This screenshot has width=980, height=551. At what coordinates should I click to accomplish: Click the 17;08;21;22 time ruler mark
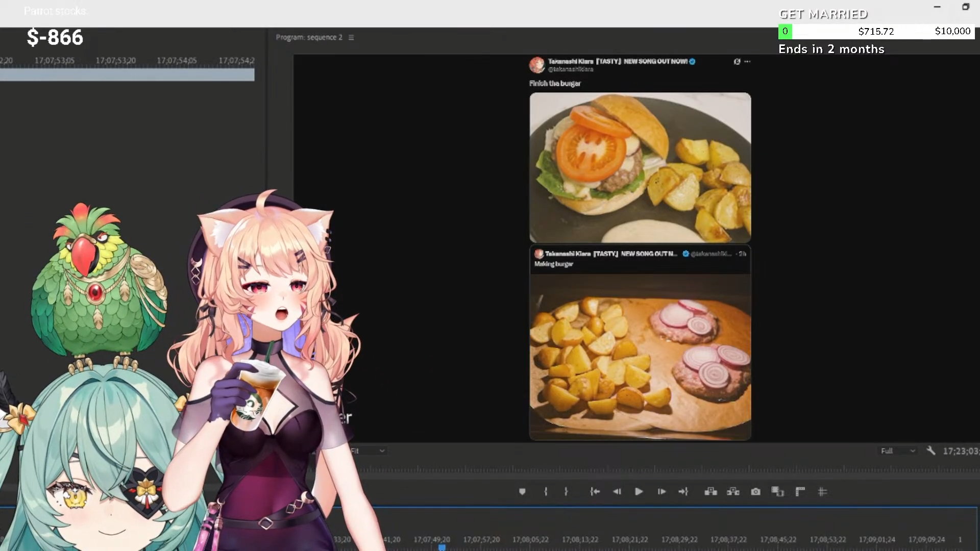(x=630, y=539)
